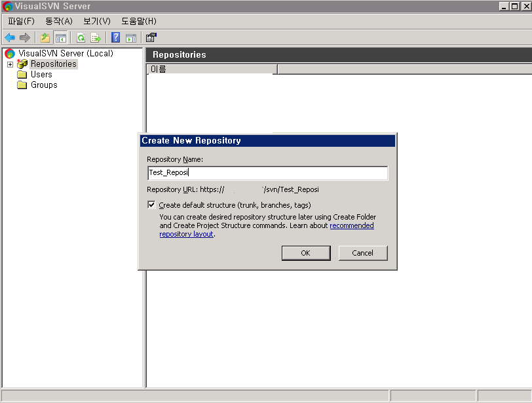This screenshot has width=532, height=403.
Task: Click the 이름 column header
Action: [x=212, y=69]
